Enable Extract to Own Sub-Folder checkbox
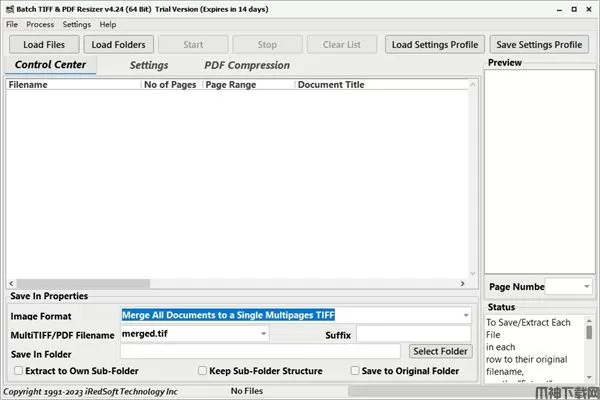Viewport: 600px width, 400px height. 18,371
